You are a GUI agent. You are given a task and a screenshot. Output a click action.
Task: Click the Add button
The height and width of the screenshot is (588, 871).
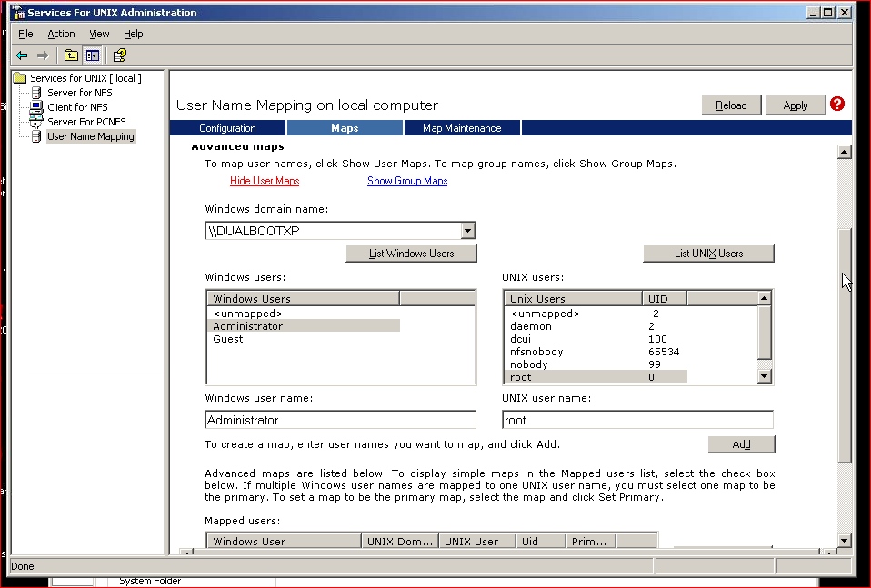coord(741,444)
